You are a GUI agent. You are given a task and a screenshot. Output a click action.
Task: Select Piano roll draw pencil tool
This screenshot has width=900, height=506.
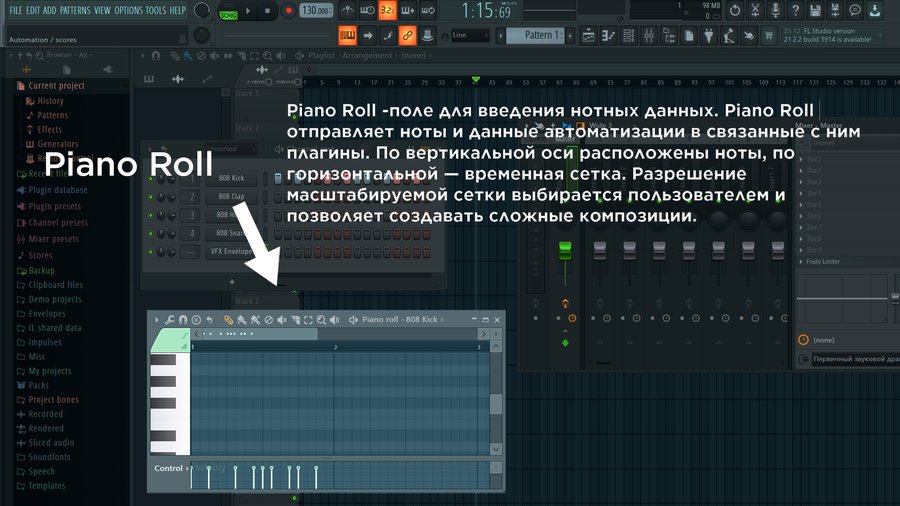(228, 320)
